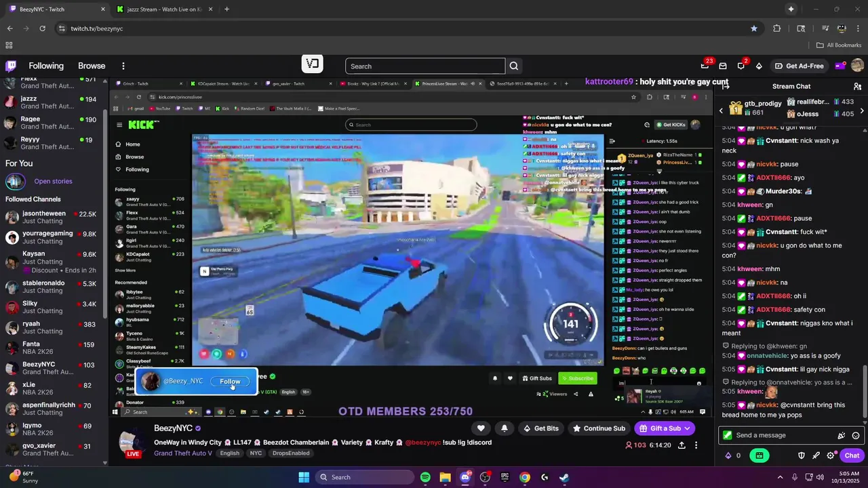Bookmark this page with the star
868x488 pixels.
pos(753,28)
